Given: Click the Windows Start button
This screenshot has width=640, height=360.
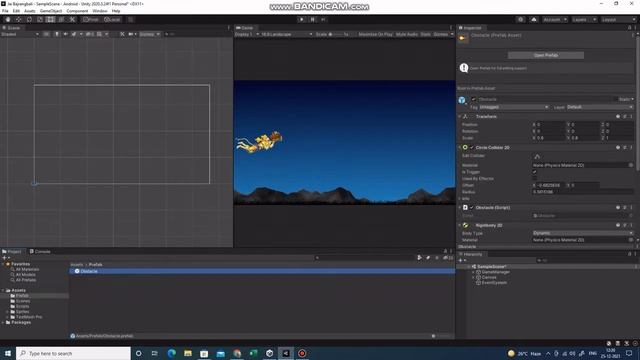Looking at the screenshot, I should pos(8,353).
